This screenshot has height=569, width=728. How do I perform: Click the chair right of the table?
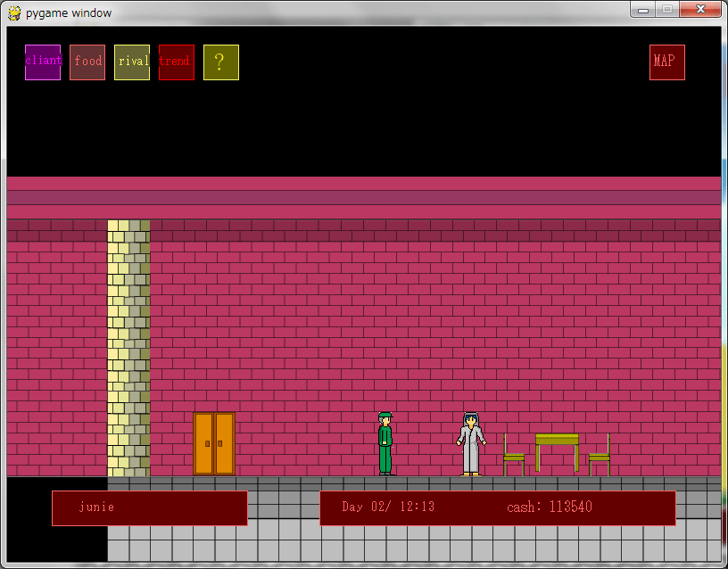[x=600, y=455]
